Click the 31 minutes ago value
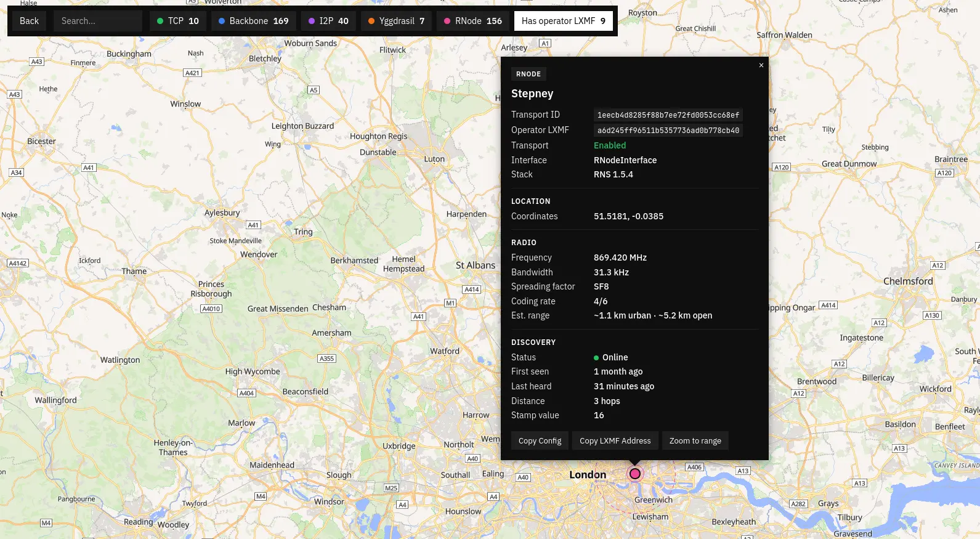 tap(624, 386)
